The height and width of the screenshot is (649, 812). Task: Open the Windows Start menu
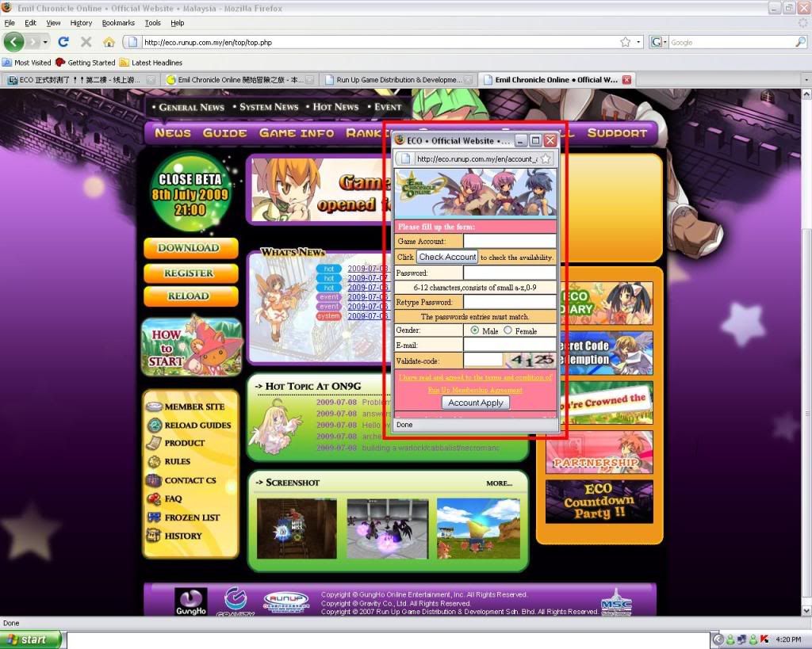click(x=30, y=639)
